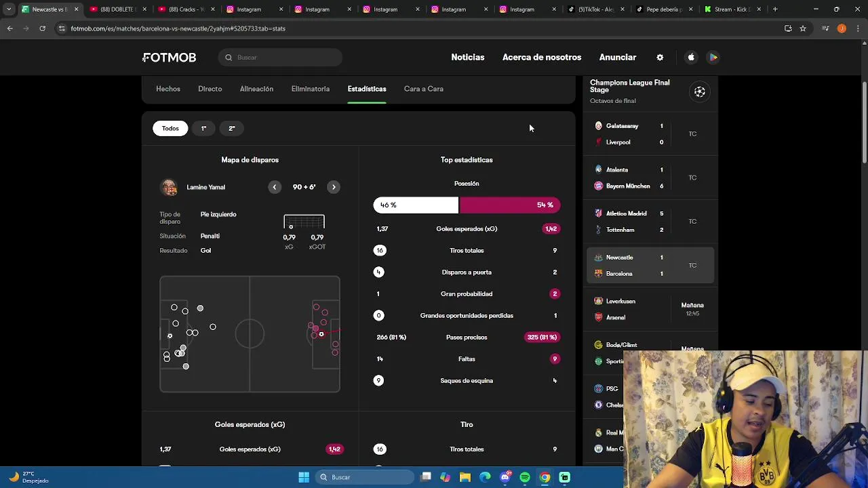Viewport: 868px width, 488px height.
Task: Switch to the Hechos tab
Action: pyautogui.click(x=168, y=89)
